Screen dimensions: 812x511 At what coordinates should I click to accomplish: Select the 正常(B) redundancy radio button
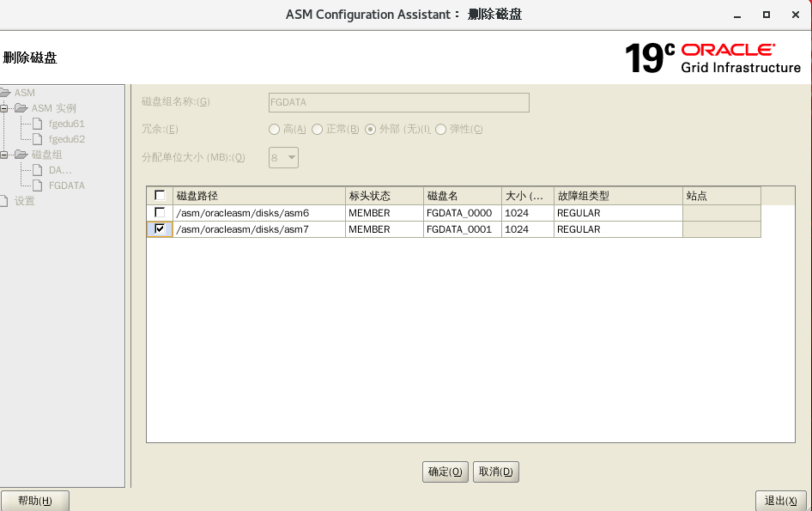pos(317,130)
